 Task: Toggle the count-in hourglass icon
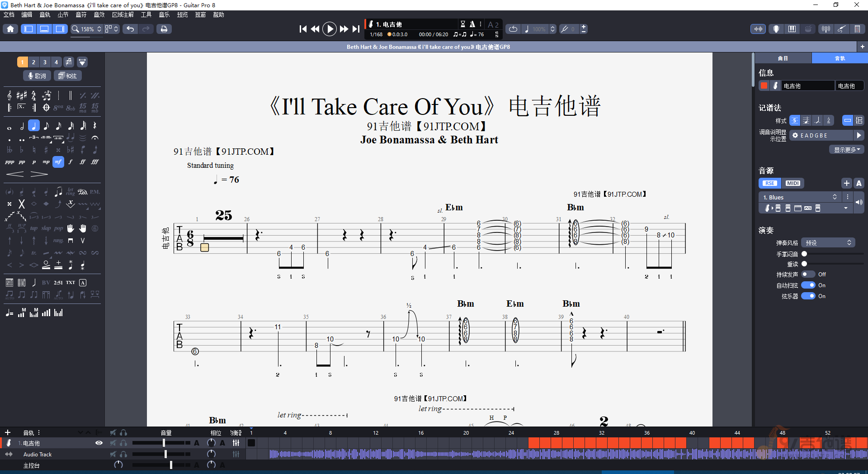(463, 24)
